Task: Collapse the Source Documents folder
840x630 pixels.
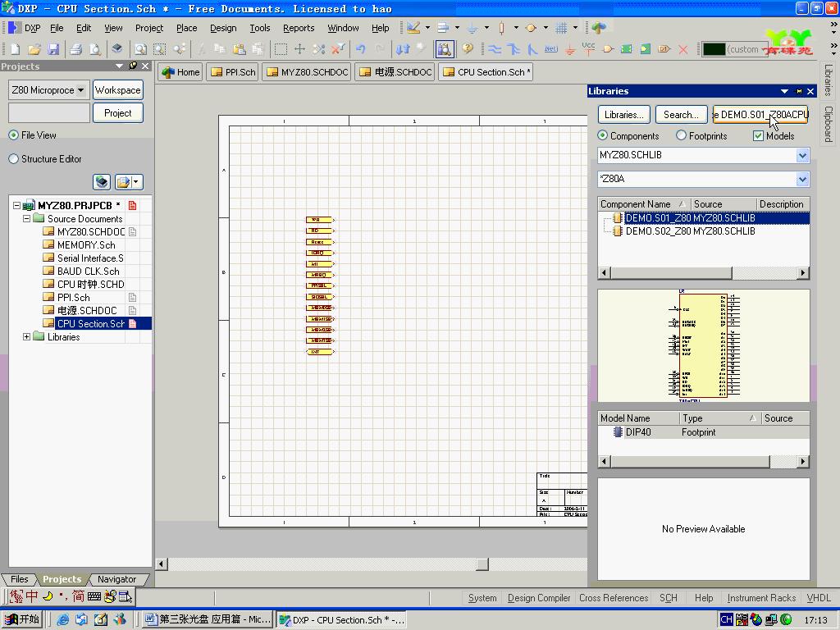Action: pyautogui.click(x=26, y=218)
